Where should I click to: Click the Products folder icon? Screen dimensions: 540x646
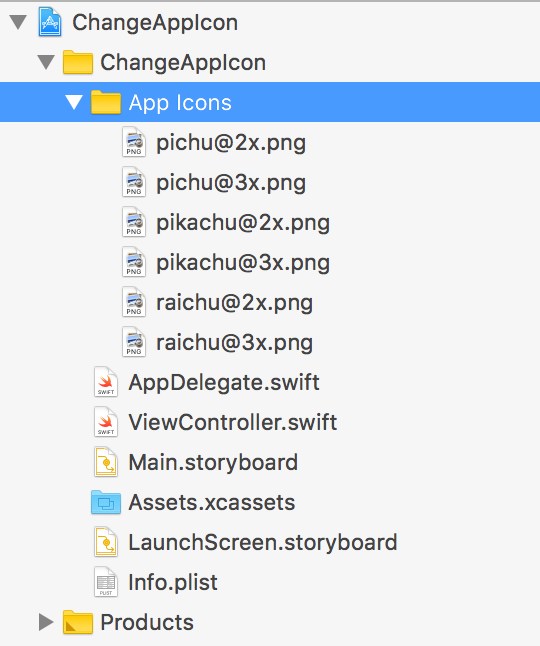point(77,622)
